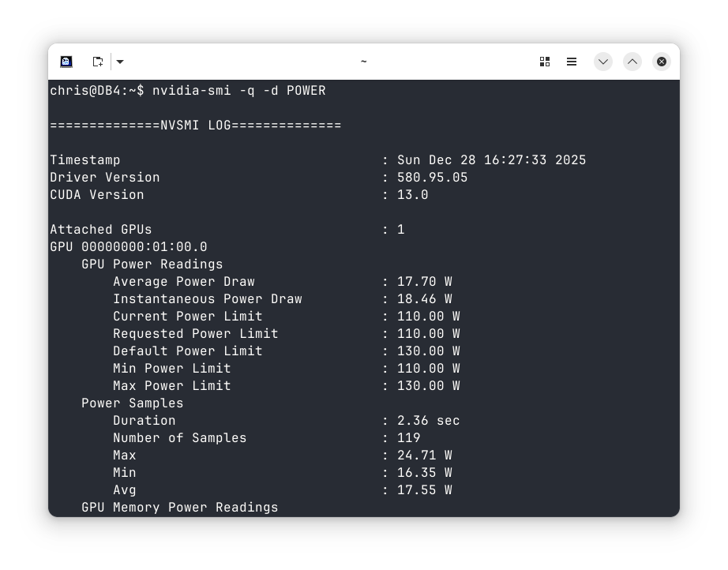728x570 pixels.
Task: Click the Timestamp value line
Action: tap(491, 160)
